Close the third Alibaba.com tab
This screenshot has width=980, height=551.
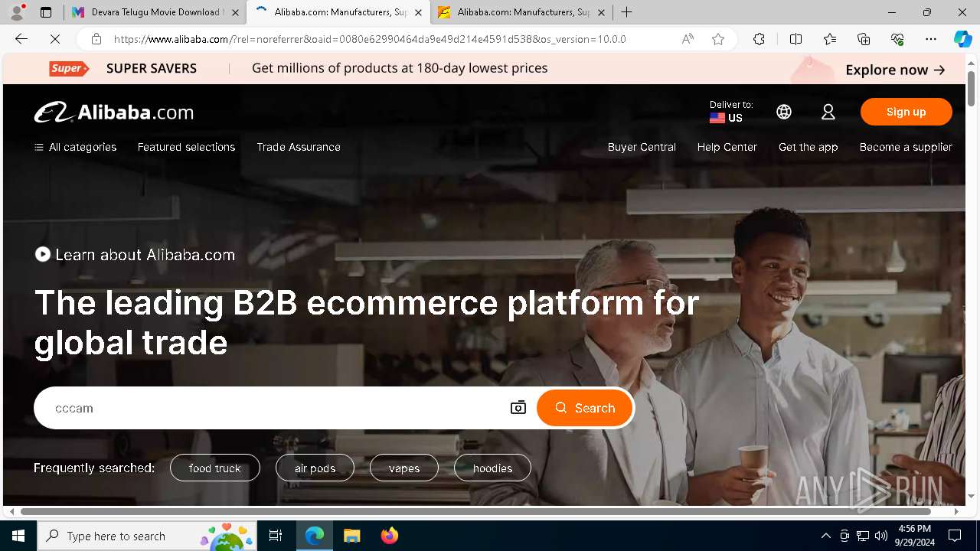pos(601,12)
